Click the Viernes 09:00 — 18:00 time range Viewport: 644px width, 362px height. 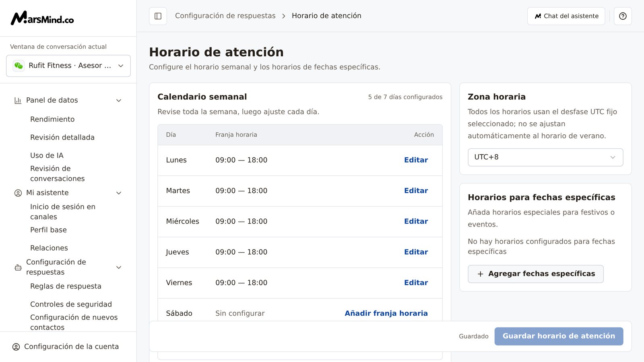pyautogui.click(x=241, y=283)
